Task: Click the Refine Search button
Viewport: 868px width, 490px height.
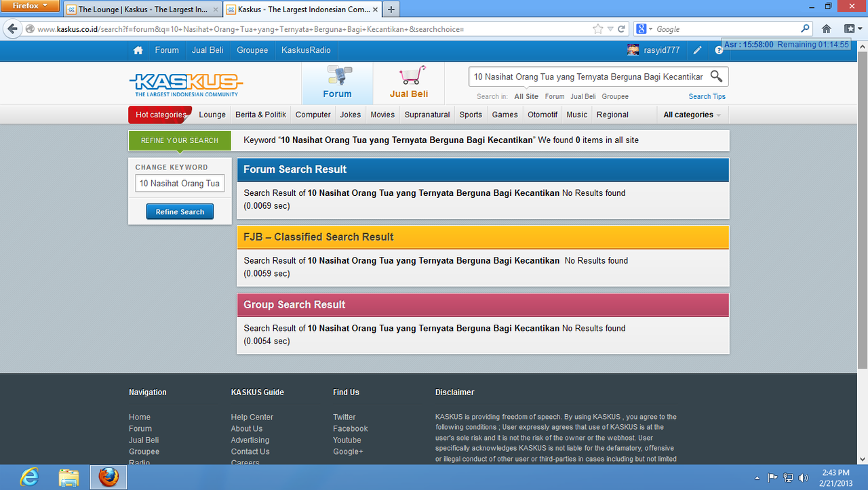Action: point(180,211)
